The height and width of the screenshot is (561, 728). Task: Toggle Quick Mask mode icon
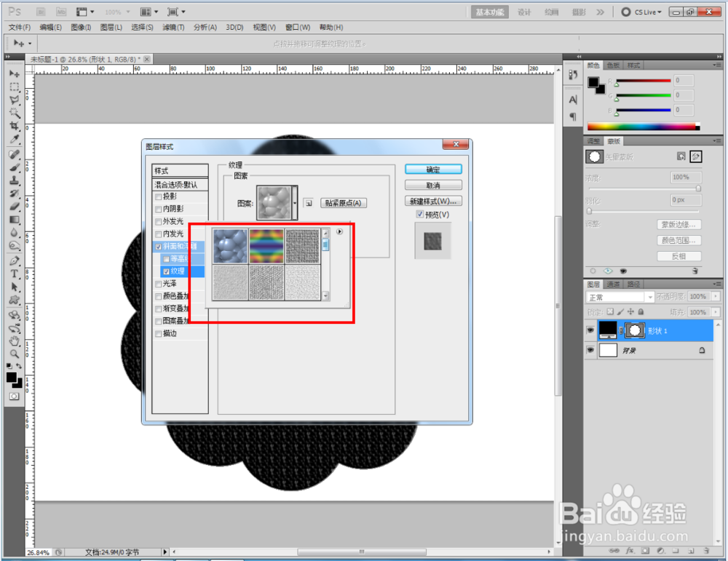pos(15,397)
